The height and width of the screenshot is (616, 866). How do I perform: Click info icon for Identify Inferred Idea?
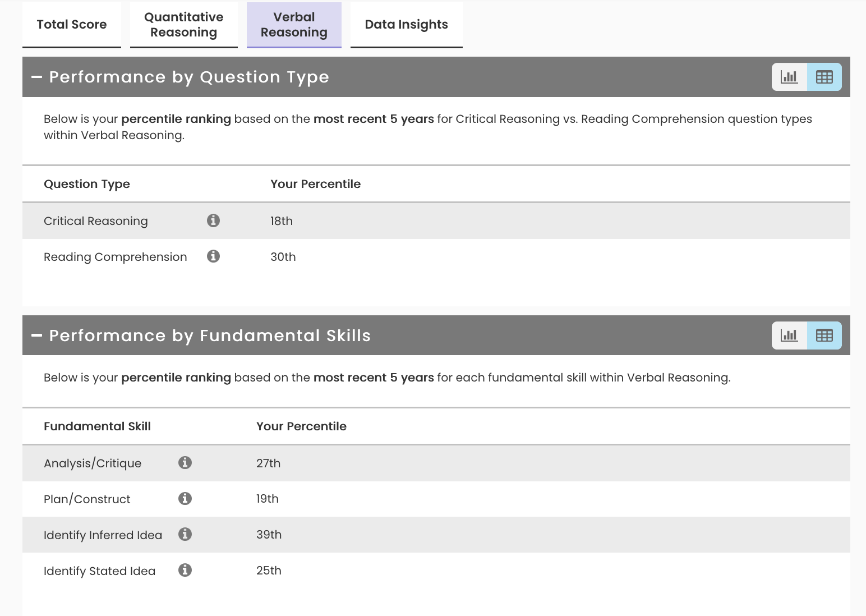pyautogui.click(x=185, y=535)
